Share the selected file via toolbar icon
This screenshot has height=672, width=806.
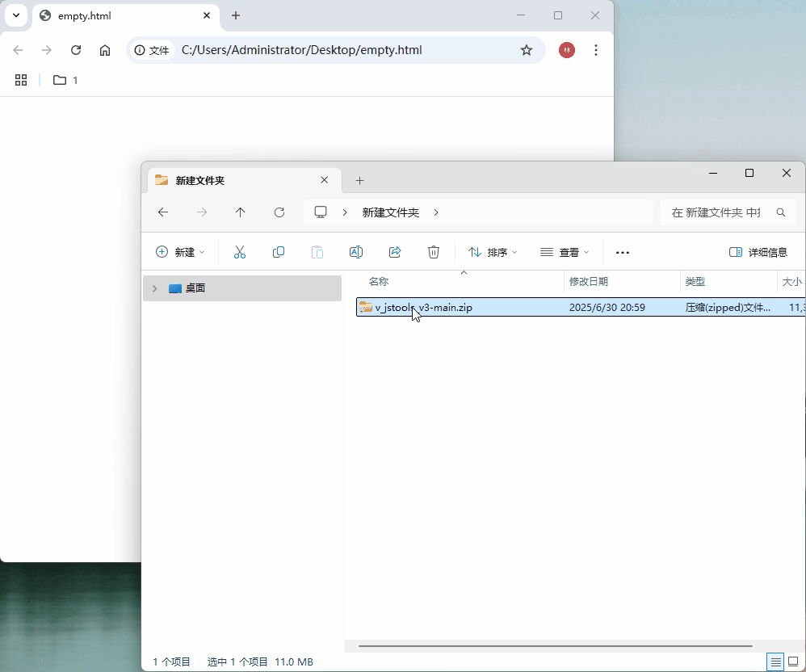395,252
